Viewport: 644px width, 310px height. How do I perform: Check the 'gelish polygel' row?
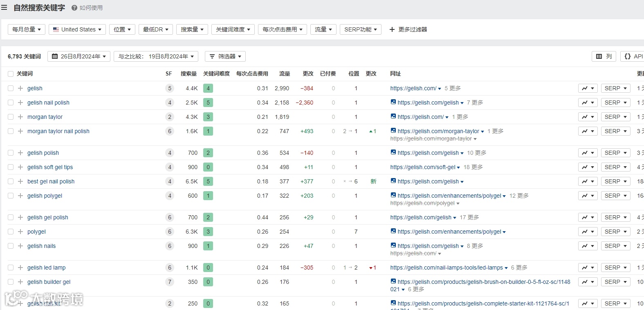pyautogui.click(x=11, y=196)
